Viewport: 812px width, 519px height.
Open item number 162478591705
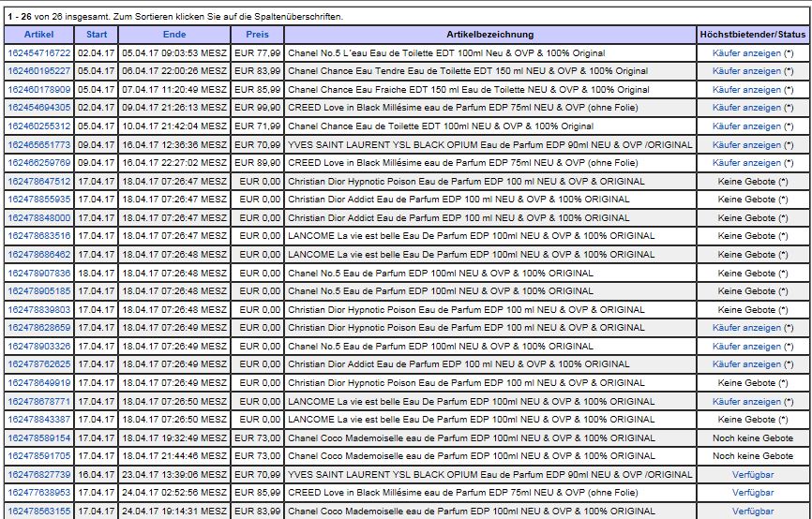[38, 456]
